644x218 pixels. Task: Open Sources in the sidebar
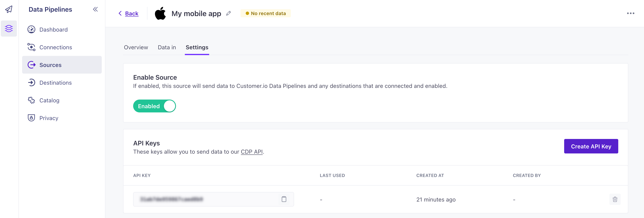point(62,65)
